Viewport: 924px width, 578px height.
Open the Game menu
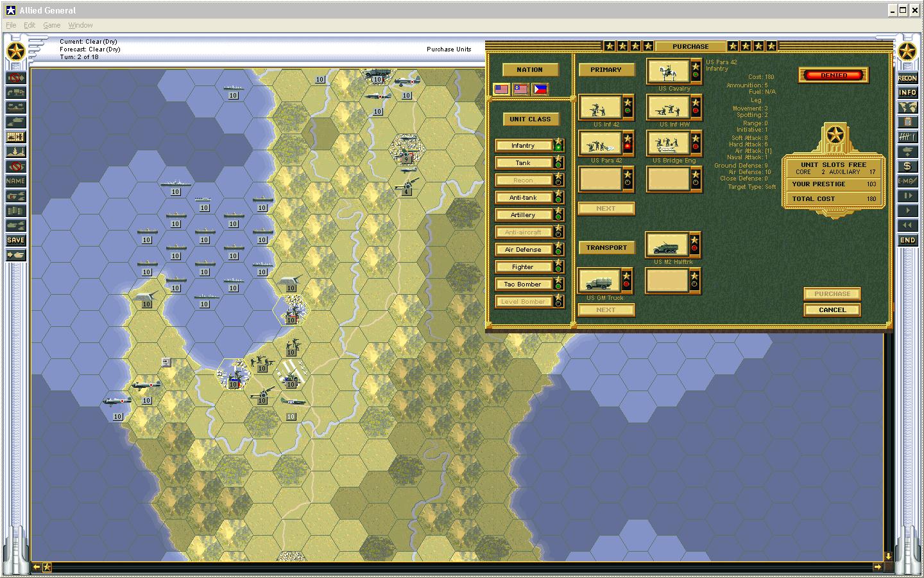coord(51,25)
